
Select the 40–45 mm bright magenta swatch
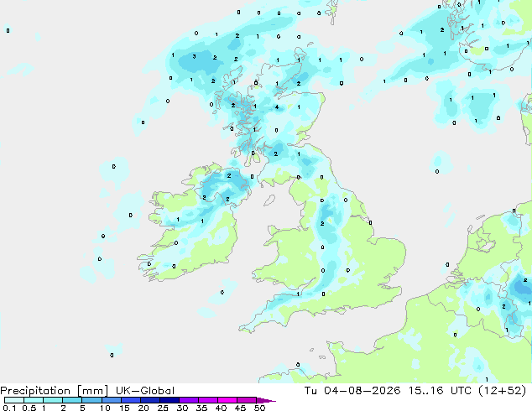tap(227, 400)
